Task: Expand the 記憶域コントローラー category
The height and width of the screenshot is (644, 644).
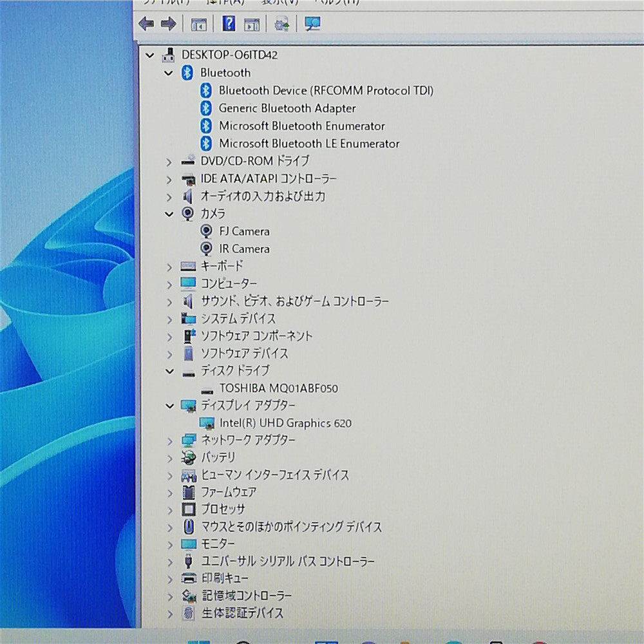Action: pyautogui.click(x=169, y=596)
